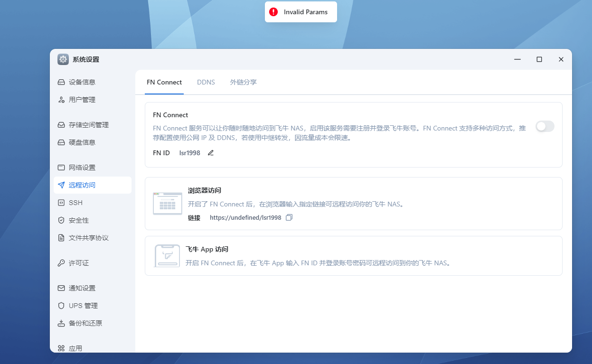
Task: Click the edit pencil next to FN ID
Action: pos(210,153)
